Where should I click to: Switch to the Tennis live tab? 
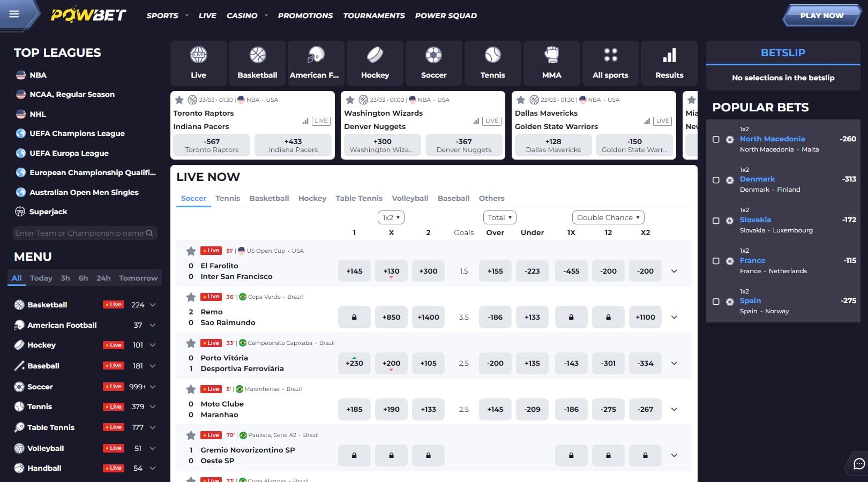tap(228, 198)
